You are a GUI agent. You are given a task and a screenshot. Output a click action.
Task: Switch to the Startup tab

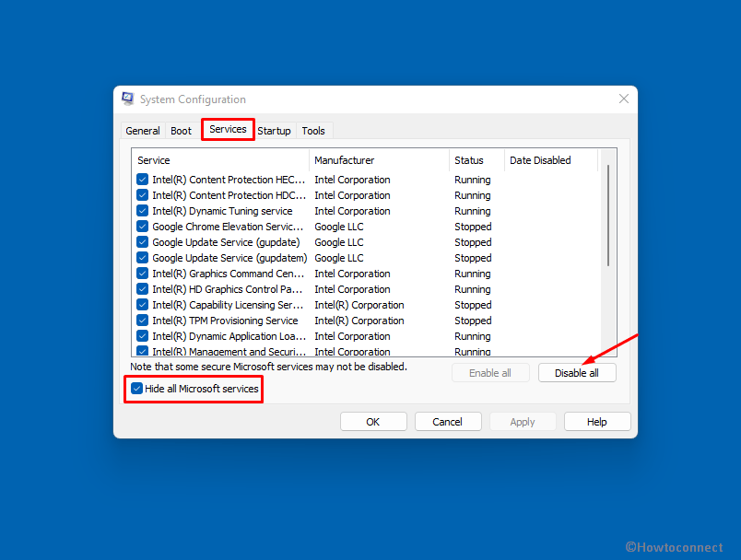tap(274, 130)
